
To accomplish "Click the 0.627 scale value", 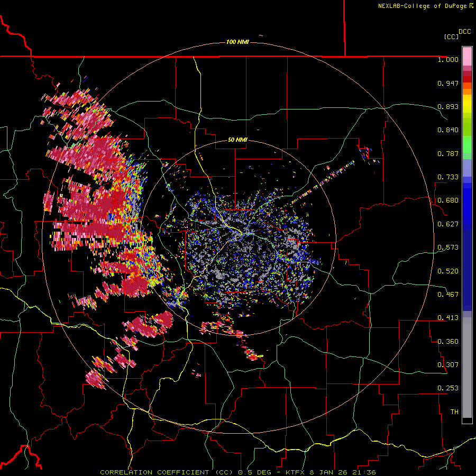I will pyautogui.click(x=448, y=224).
